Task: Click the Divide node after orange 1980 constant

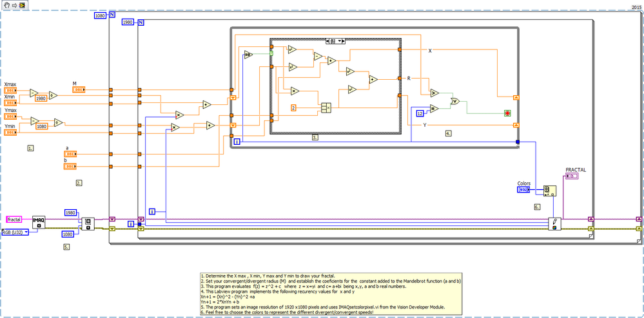Action: [x=53, y=96]
